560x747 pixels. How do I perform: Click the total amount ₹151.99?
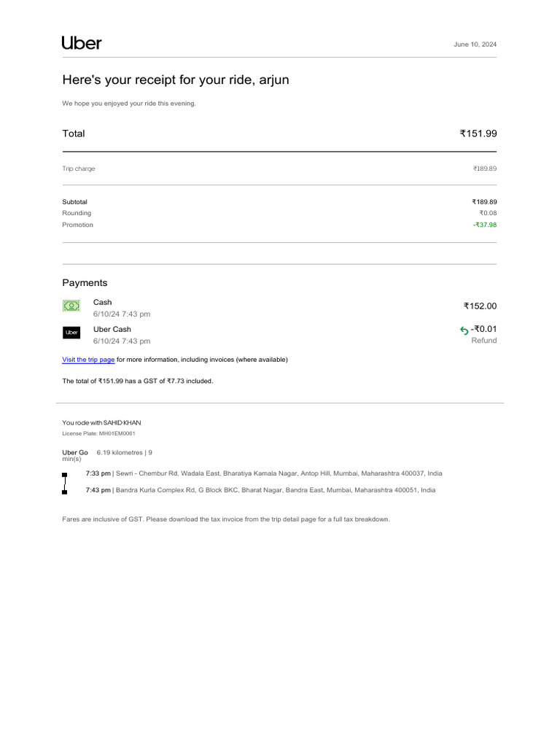(478, 133)
